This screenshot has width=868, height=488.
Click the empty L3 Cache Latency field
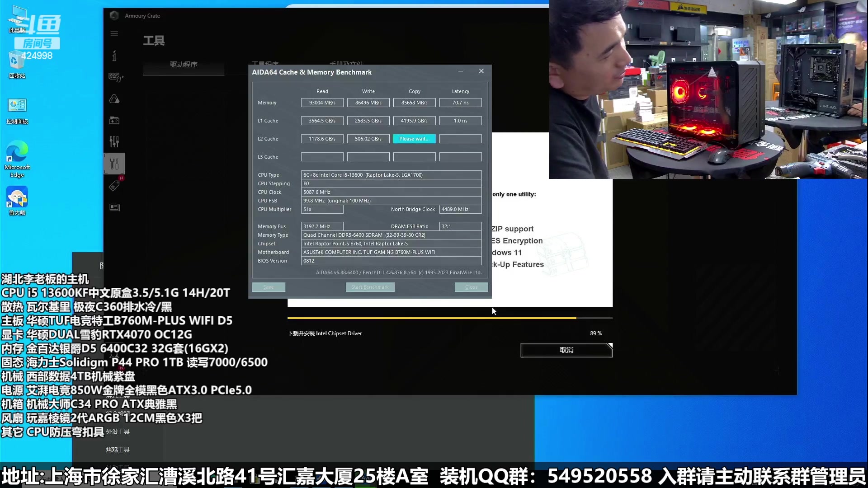[x=461, y=157]
